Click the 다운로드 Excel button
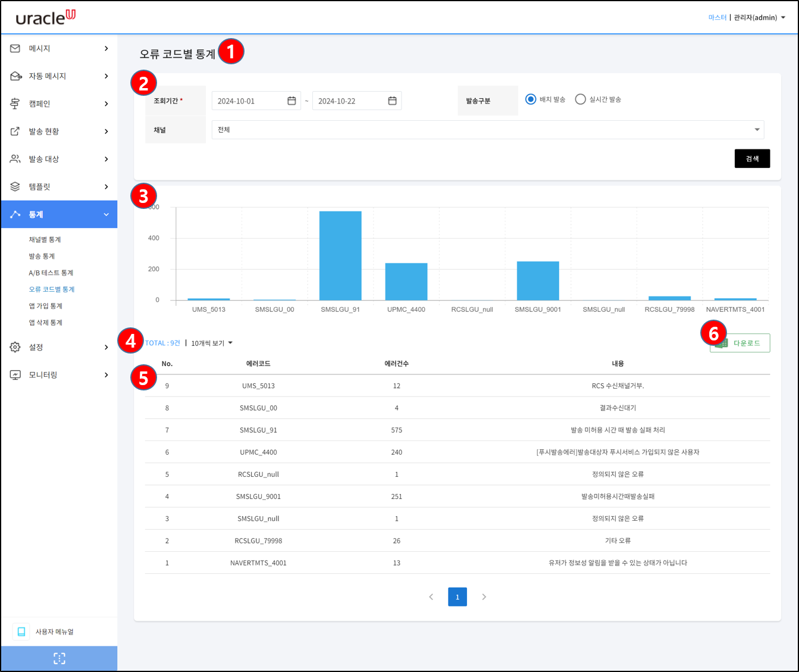The width and height of the screenshot is (799, 672). coord(740,343)
